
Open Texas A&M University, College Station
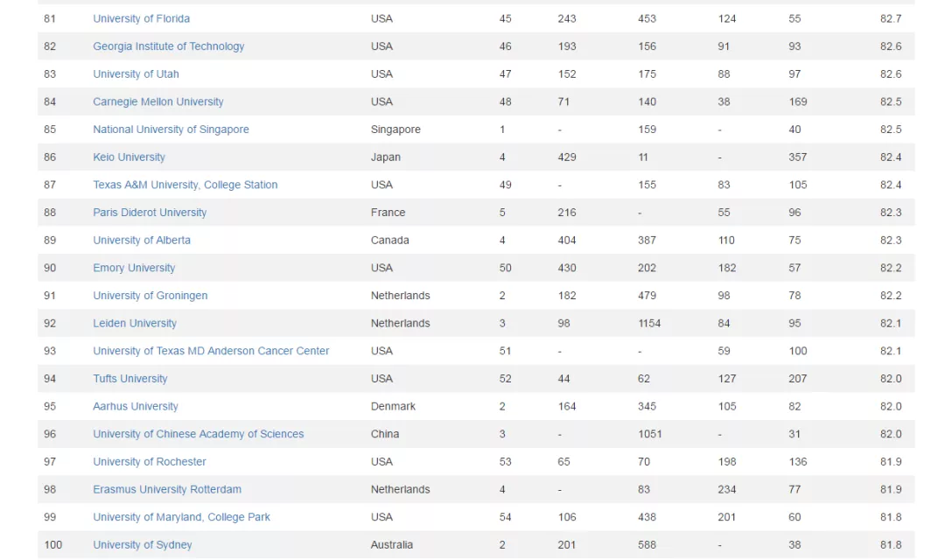pos(185,185)
